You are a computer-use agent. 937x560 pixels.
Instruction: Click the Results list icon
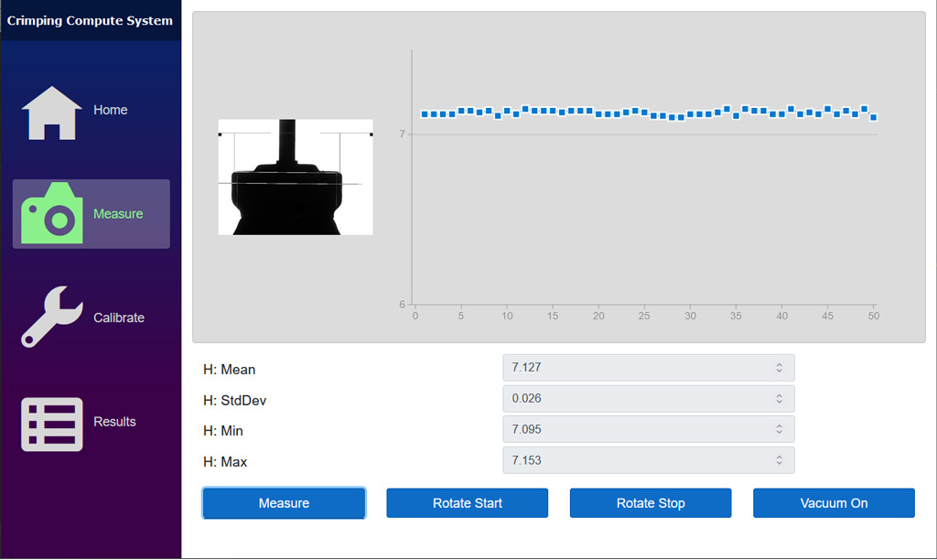(52, 424)
